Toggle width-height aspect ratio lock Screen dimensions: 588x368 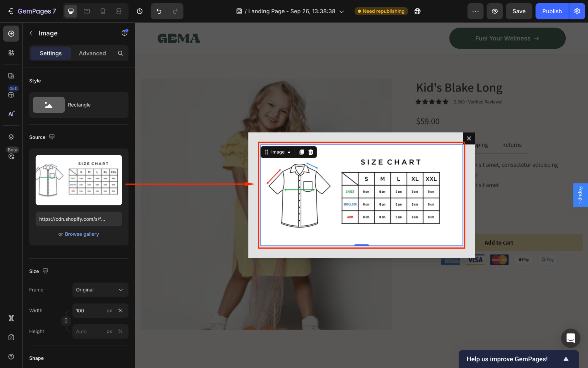(x=66, y=321)
